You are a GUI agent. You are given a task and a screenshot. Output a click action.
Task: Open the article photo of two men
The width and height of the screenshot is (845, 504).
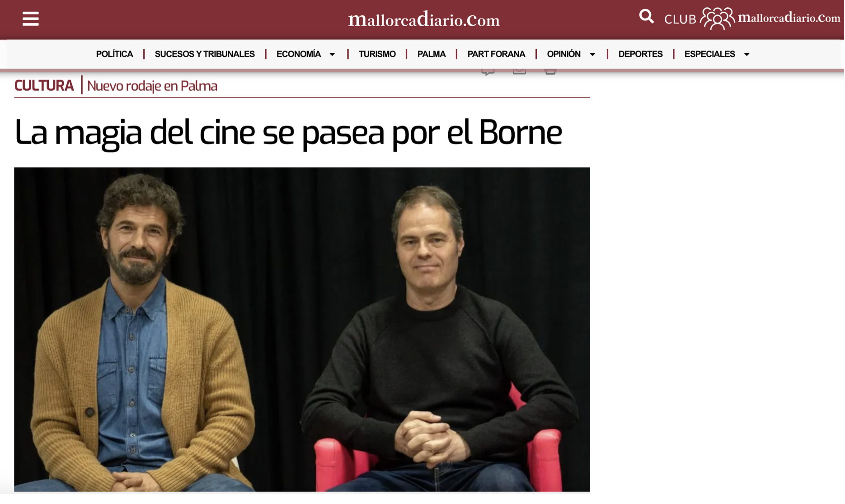(302, 329)
